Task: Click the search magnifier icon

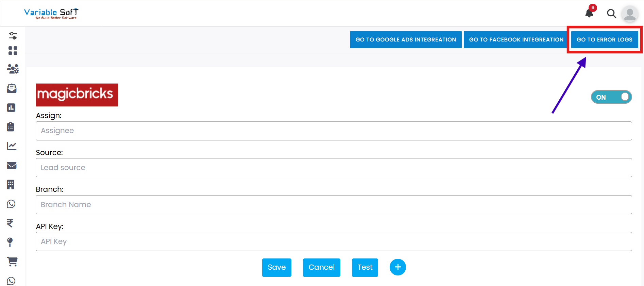Action: [611, 14]
